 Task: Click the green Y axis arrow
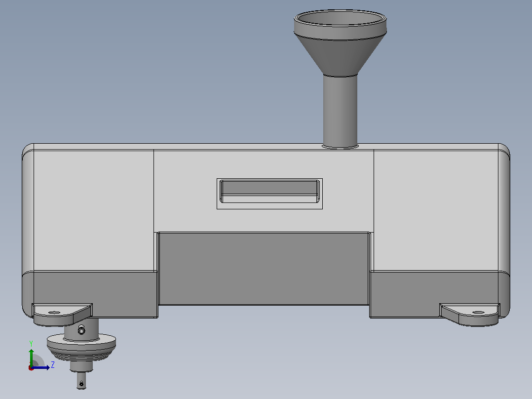[x=31, y=357]
